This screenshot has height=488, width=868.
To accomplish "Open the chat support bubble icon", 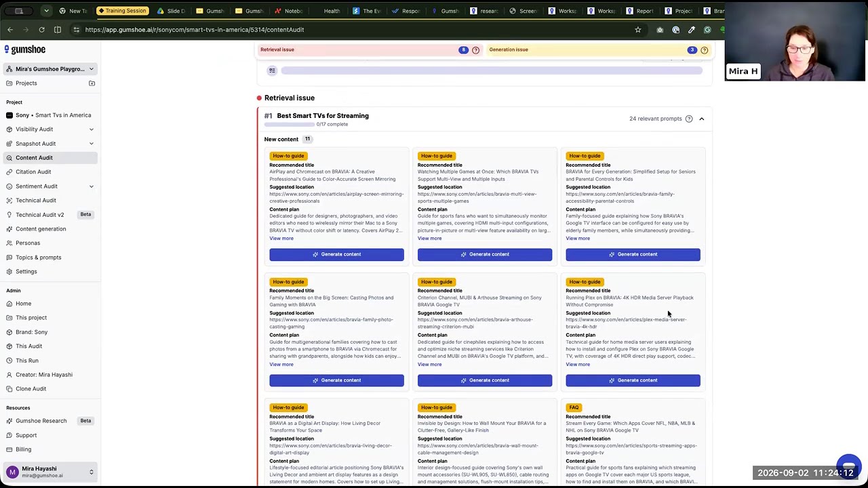I will (x=848, y=466).
